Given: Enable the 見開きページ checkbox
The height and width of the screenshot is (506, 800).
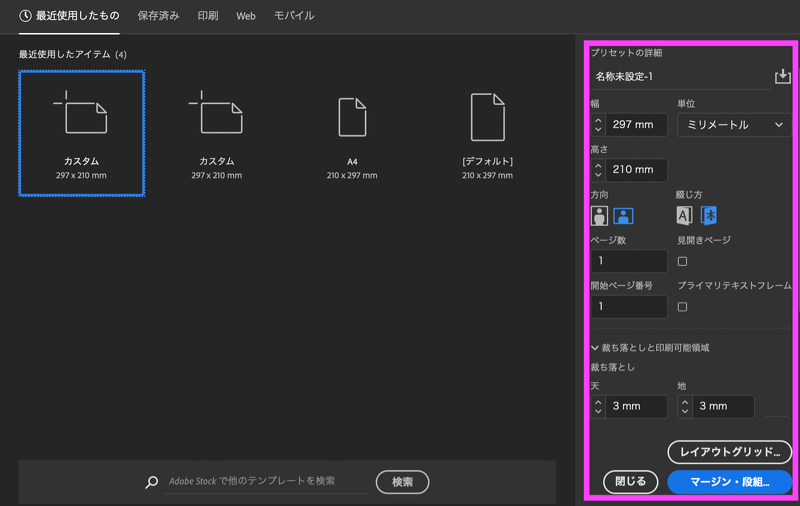Looking at the screenshot, I should pos(683,262).
